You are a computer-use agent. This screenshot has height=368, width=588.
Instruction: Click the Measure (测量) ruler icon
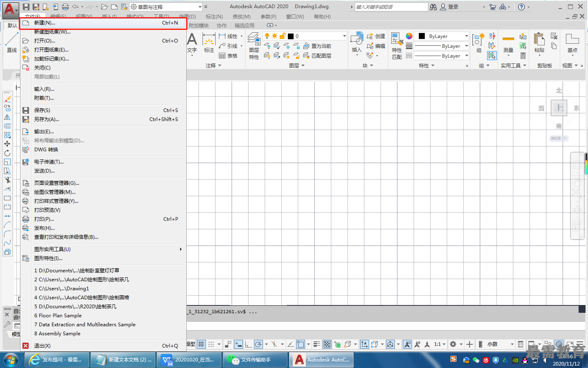508,39
